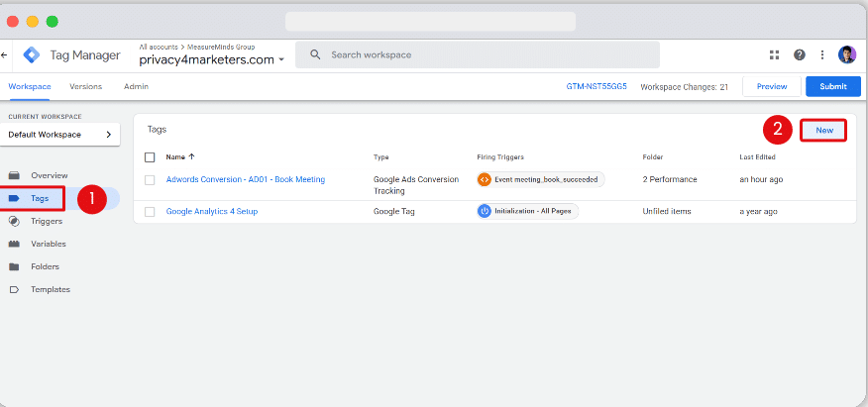Go back using the left arrow
The width and height of the screenshot is (868, 407).
click(x=3, y=55)
